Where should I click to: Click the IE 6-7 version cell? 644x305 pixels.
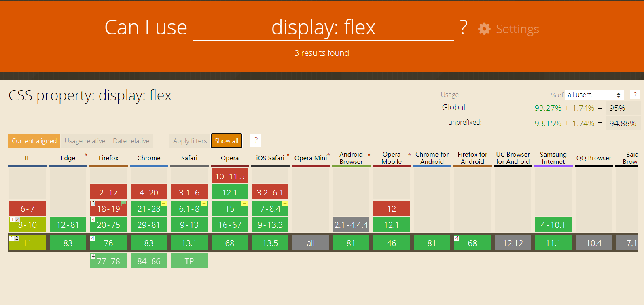(28, 208)
